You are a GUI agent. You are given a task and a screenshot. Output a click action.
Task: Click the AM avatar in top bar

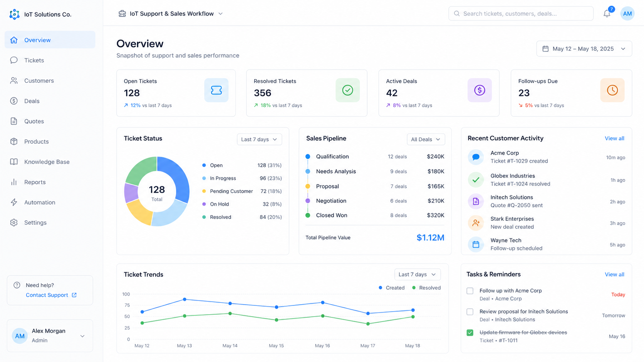pyautogui.click(x=627, y=13)
